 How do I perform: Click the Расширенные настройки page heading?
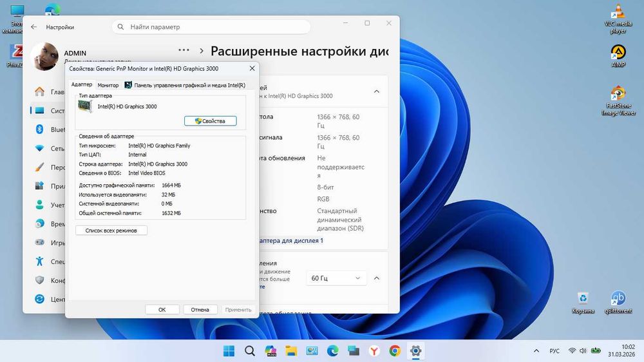click(299, 51)
